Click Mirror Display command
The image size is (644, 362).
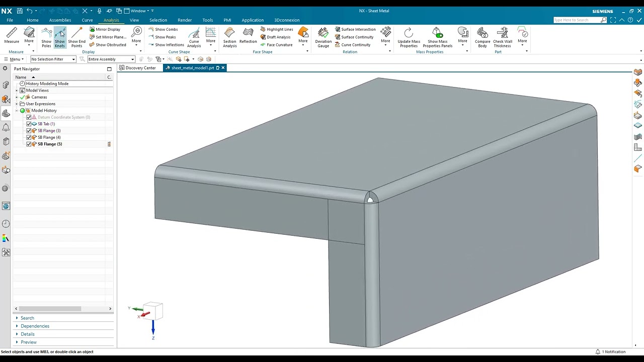pos(105,29)
